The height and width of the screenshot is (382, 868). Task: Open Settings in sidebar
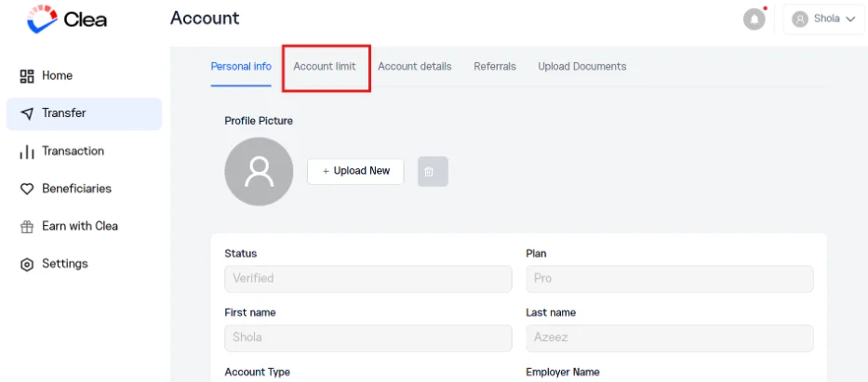tap(84, 264)
